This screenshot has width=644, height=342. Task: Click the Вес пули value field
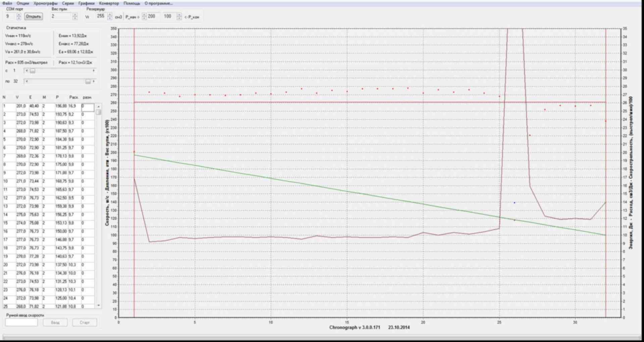coord(61,16)
